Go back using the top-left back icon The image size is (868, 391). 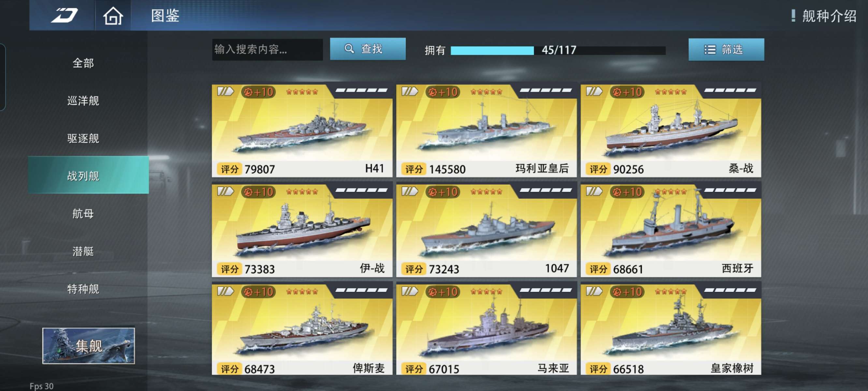coord(64,16)
